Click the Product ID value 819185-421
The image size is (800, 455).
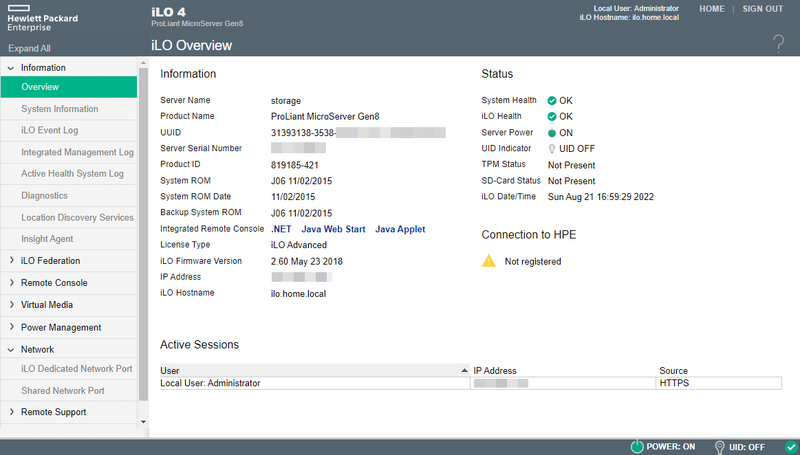click(294, 165)
